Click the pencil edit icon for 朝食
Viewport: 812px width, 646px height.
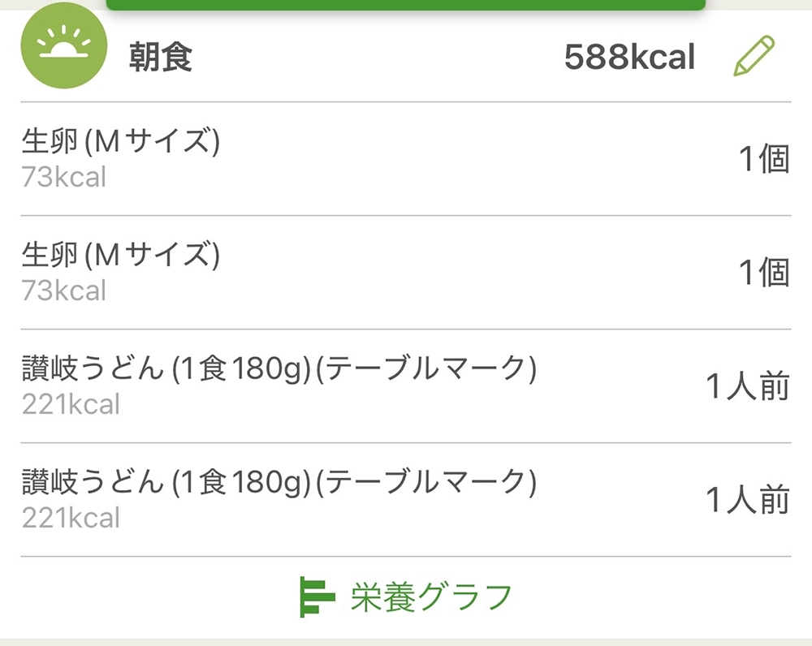(754, 57)
